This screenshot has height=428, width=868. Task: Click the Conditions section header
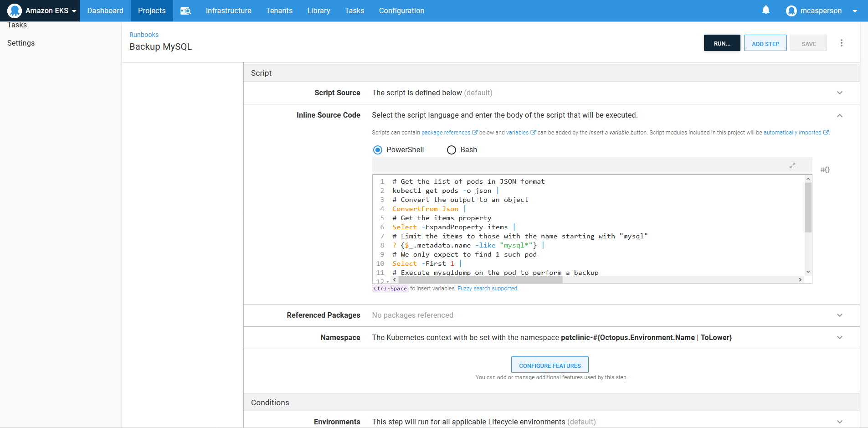click(551, 402)
